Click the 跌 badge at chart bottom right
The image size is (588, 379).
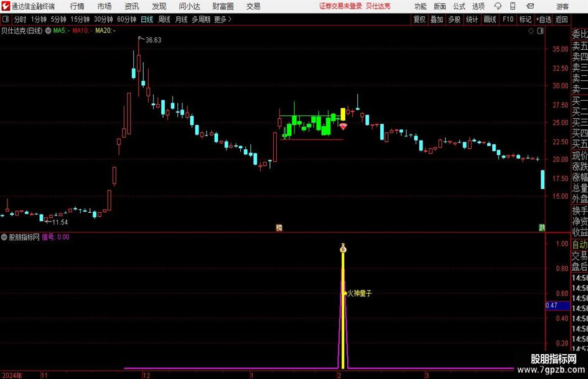point(542,227)
